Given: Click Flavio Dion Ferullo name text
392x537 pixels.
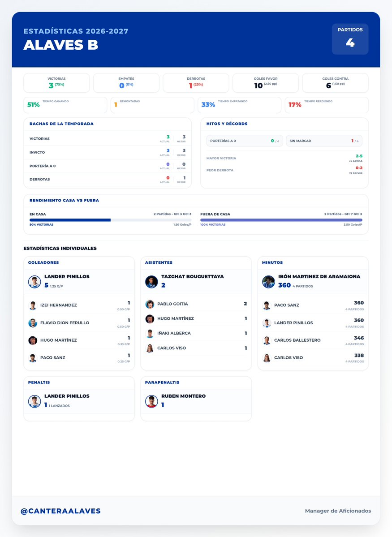Looking at the screenshot, I should (x=65, y=322).
